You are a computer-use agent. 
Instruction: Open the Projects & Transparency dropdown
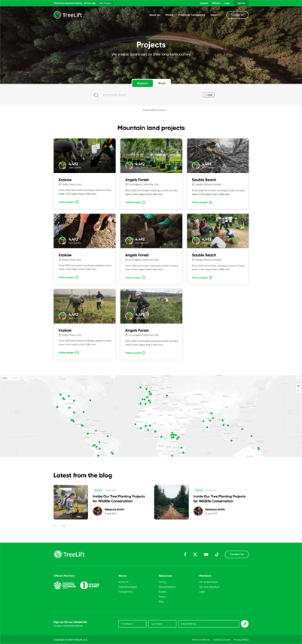(192, 15)
